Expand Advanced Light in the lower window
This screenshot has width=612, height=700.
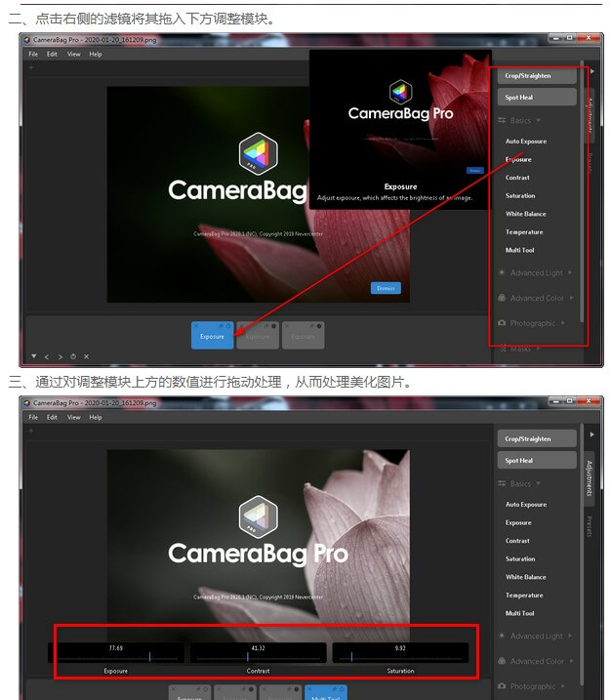(570, 636)
